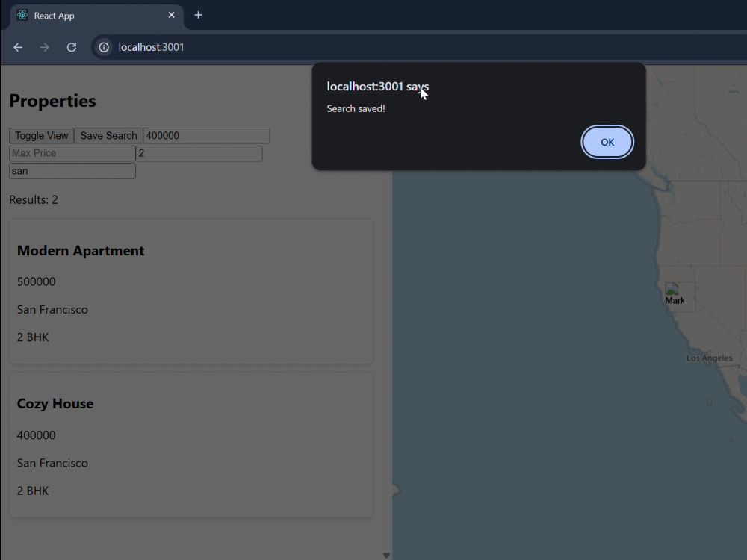Click the Save Search button
Viewport: 747px width, 560px height.
click(x=108, y=136)
